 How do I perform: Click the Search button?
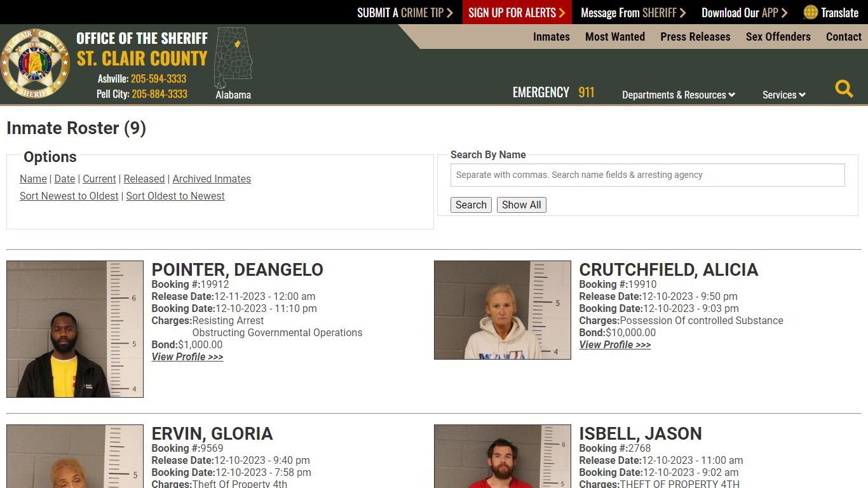coord(471,205)
